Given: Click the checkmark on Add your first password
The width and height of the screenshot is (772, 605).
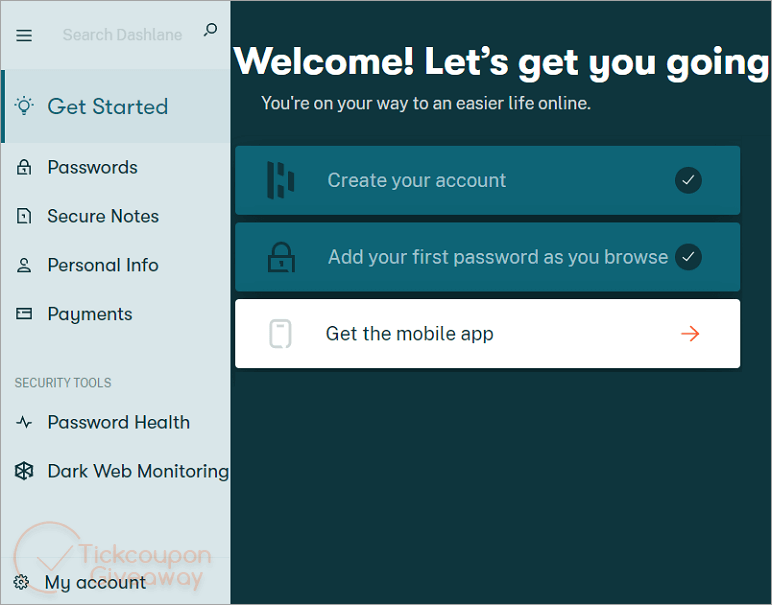Looking at the screenshot, I should (x=688, y=257).
